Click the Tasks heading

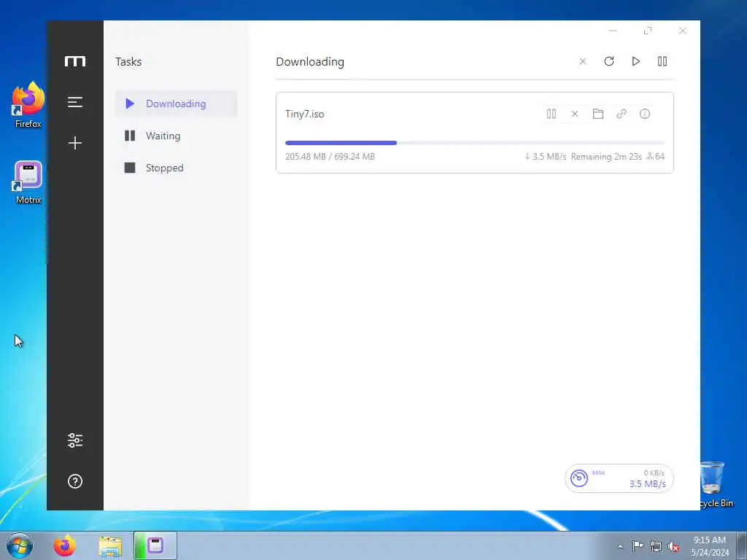(x=128, y=62)
